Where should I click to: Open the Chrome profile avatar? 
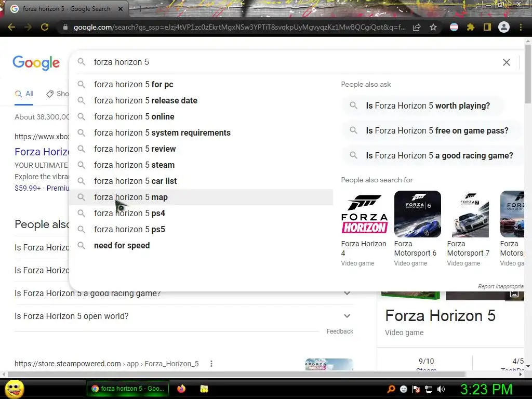pyautogui.click(x=504, y=27)
